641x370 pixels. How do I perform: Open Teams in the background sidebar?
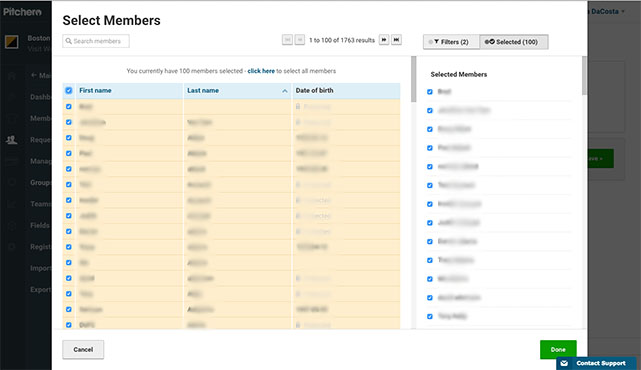(40, 204)
